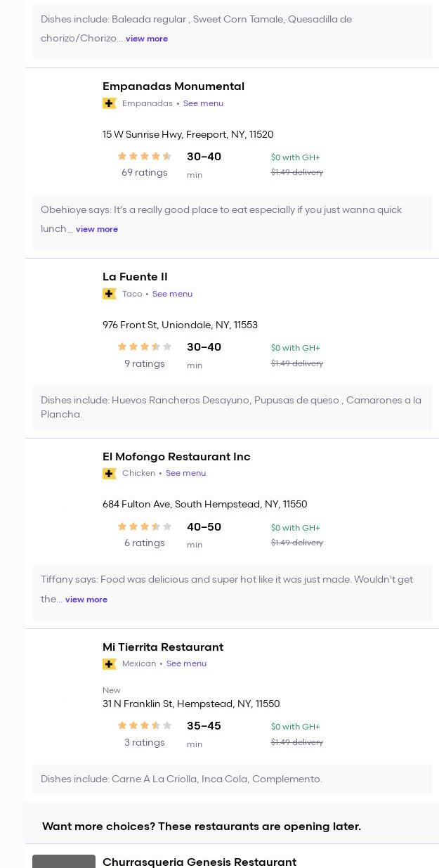This screenshot has width=439, height=868.
Task: Open See menu for La Fuente II
Action: pos(172,294)
